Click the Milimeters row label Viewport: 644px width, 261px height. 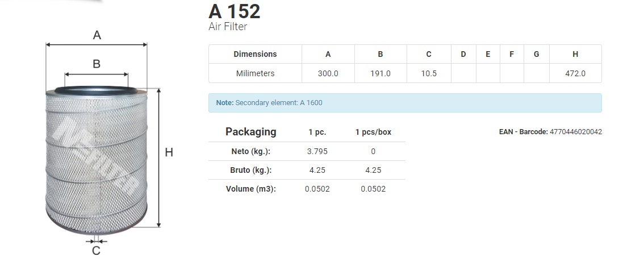click(255, 73)
